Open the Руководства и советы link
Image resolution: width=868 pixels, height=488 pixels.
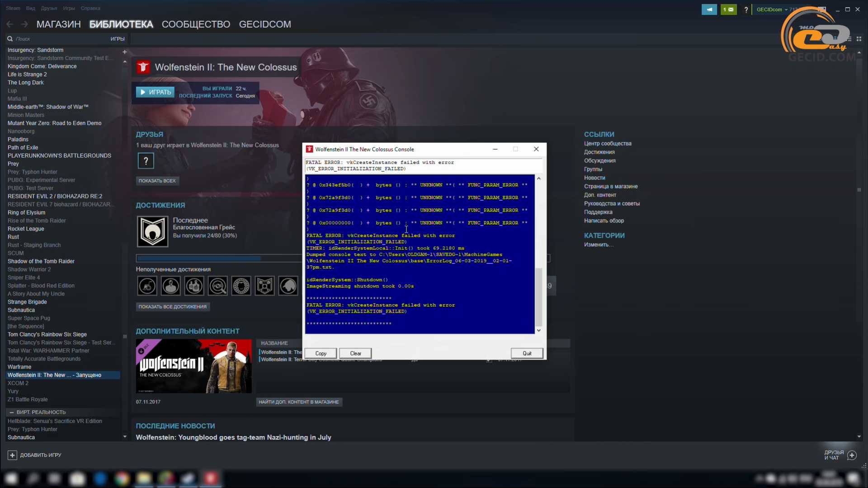(x=612, y=204)
